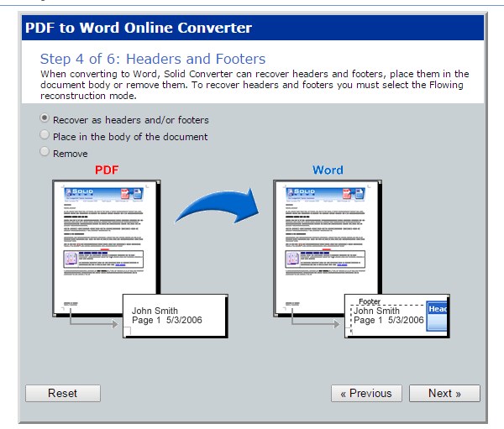Image resolution: width=504 pixels, height=429 pixels.
Task: Click the purple image box in PDF thumbnail
Action: point(77,263)
